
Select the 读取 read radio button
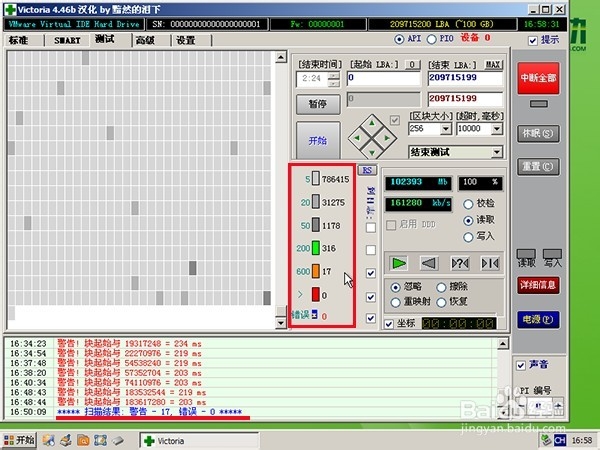click(x=468, y=221)
